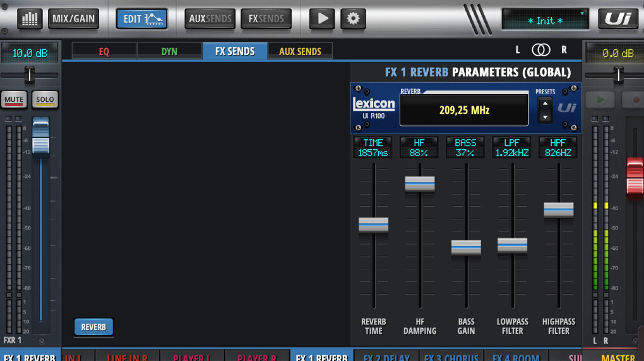Switch to the DYN tab
The height and width of the screenshot is (361, 644).
[169, 51]
